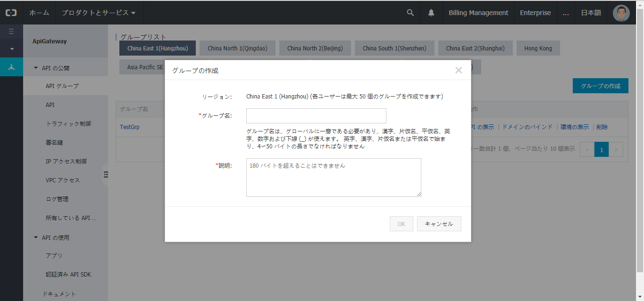644x301 pixels.
Task: Select Asia Pacific SE region tab
Action: coord(142,67)
